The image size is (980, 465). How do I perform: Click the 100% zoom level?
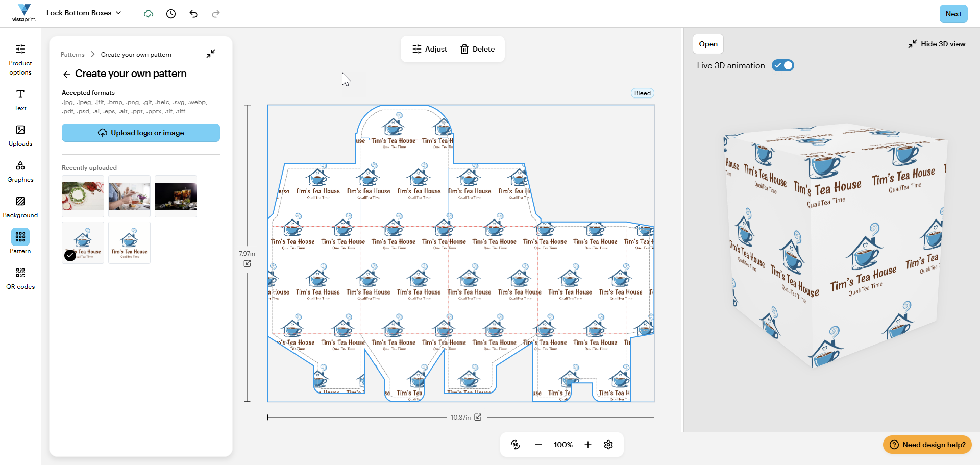563,445
